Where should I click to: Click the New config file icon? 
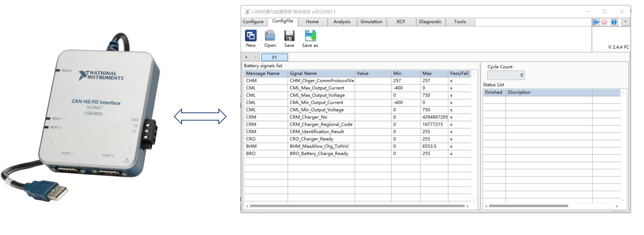(251, 36)
